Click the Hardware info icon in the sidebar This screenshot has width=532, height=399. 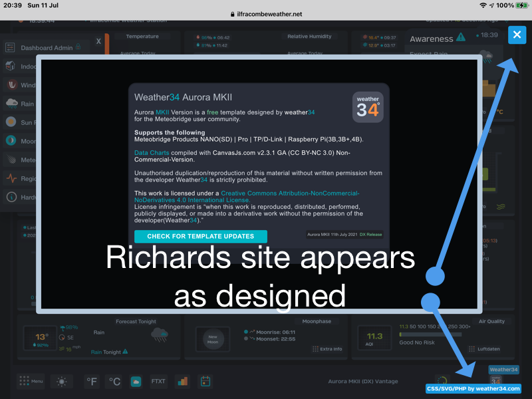[x=11, y=197]
